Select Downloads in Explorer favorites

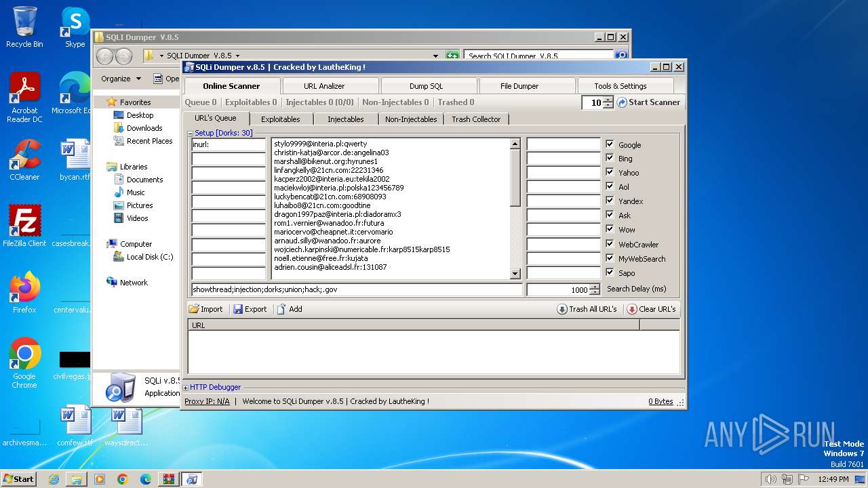[x=144, y=128]
